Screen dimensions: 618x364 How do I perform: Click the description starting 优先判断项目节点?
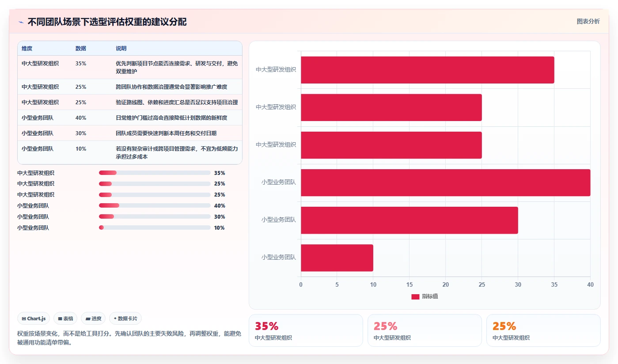tap(177, 67)
